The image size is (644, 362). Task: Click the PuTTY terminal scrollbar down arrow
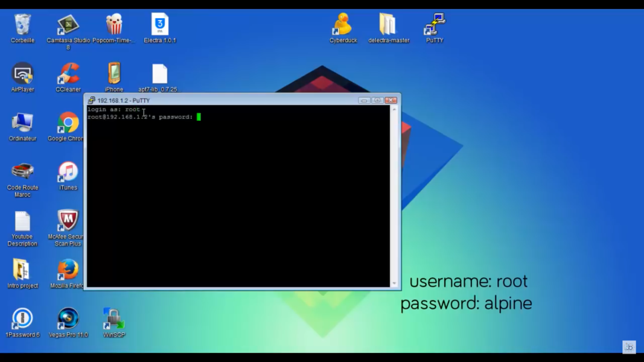pos(394,284)
